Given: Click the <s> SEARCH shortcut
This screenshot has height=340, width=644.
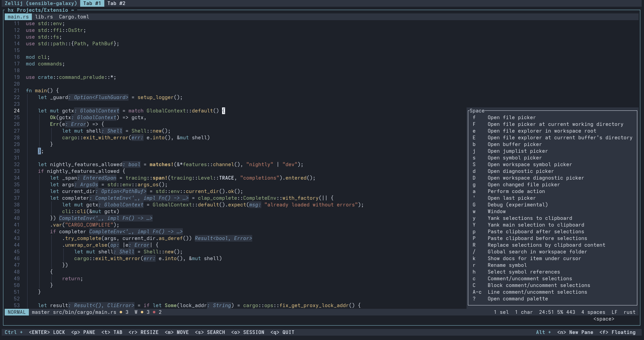Looking at the screenshot, I should (210, 332).
